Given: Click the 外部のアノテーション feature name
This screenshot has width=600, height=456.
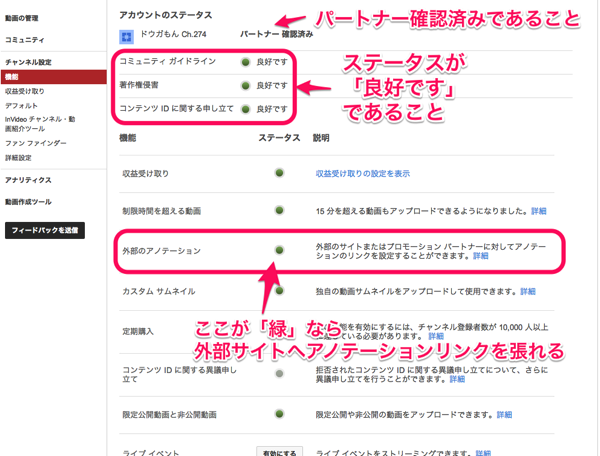Looking at the screenshot, I should coord(161,251).
